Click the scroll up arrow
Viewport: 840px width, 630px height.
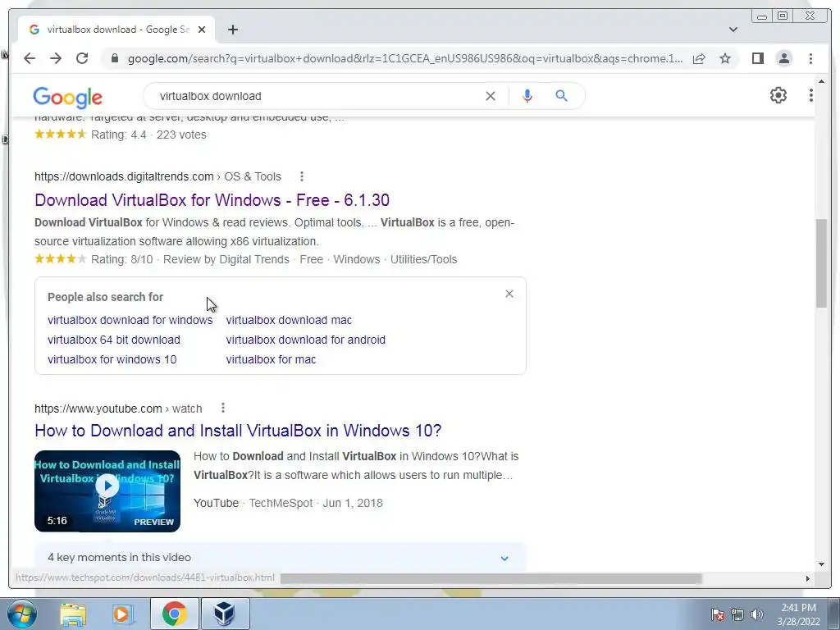pyautogui.click(x=821, y=81)
